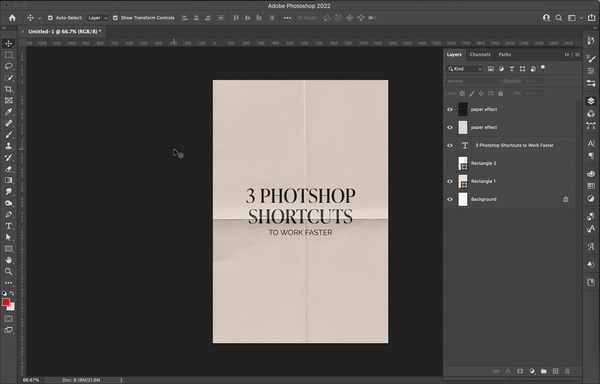Image resolution: width=600 pixels, height=384 pixels.
Task: Select the Hand tool
Action: (x=8, y=260)
